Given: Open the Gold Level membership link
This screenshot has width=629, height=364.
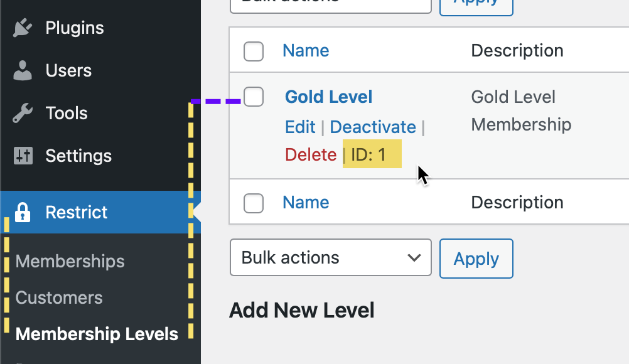Looking at the screenshot, I should (x=328, y=97).
